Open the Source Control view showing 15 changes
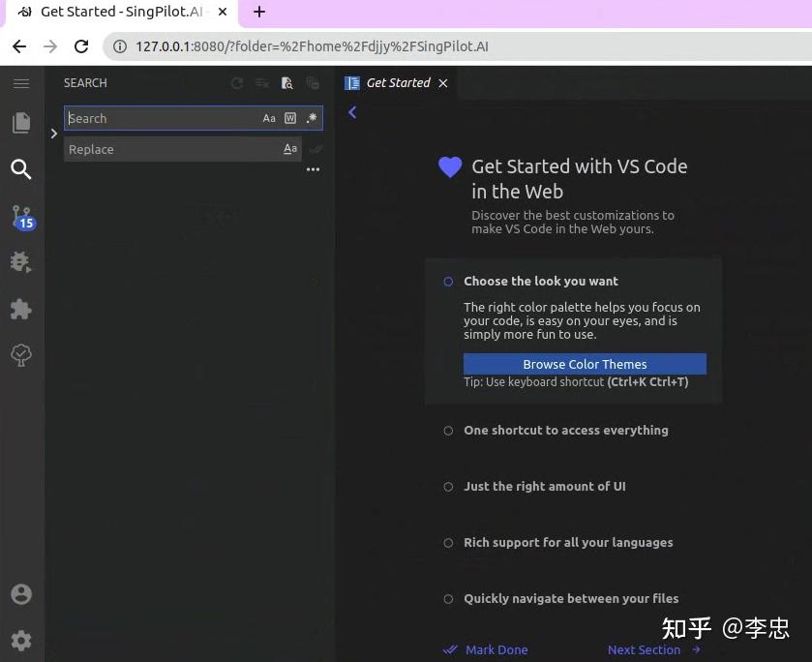812x662 pixels. (x=21, y=217)
